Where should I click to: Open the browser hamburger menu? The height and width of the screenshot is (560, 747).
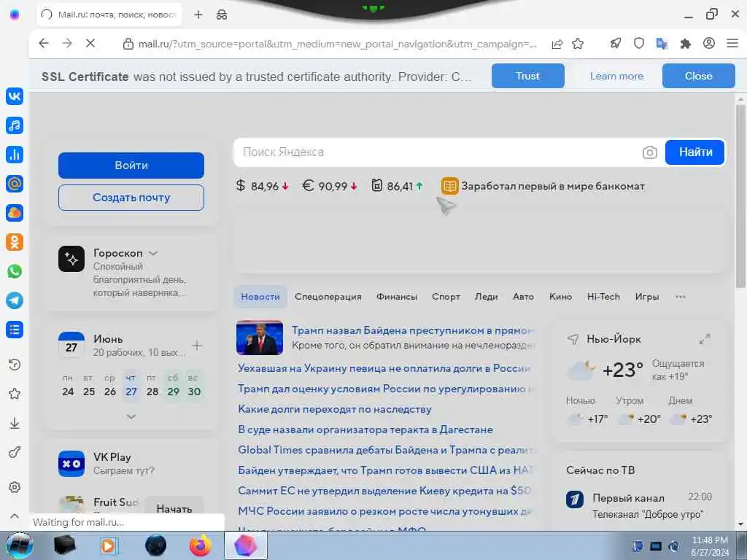click(732, 43)
